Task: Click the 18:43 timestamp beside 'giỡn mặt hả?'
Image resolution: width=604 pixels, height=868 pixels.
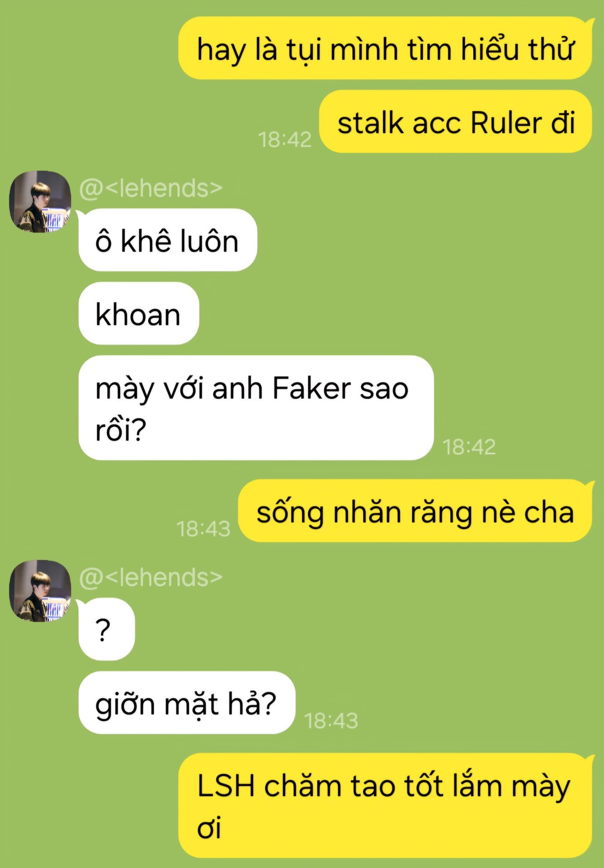Action: click(x=331, y=720)
